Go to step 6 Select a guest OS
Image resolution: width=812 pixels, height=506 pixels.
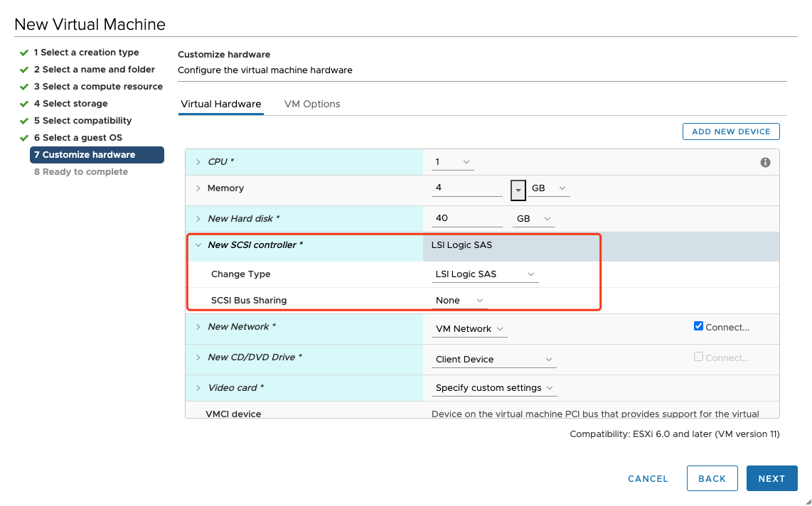(78, 138)
